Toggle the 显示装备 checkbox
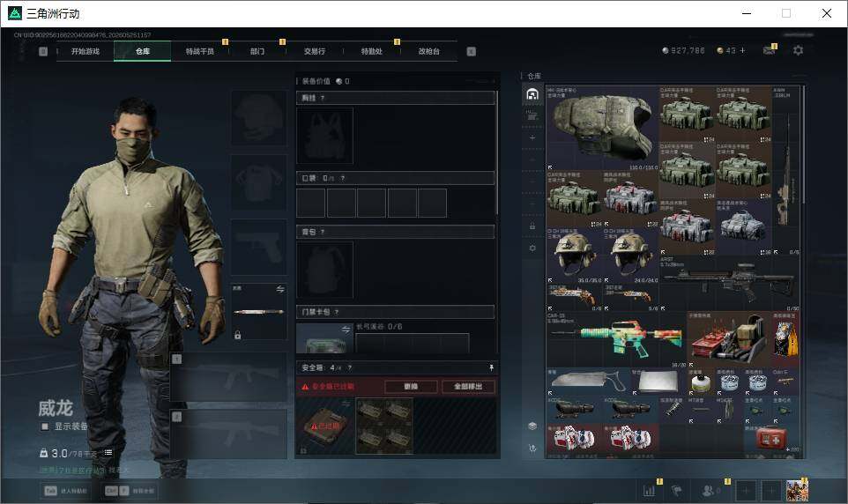Viewport: 848px width, 504px height. point(45,426)
